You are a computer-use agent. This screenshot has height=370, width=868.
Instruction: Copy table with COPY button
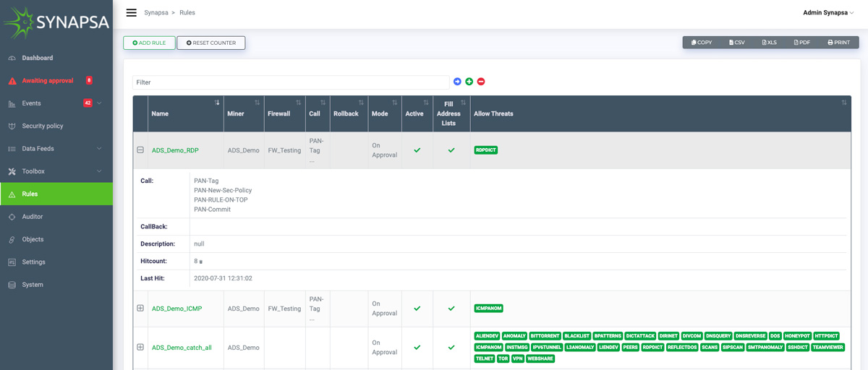point(702,43)
